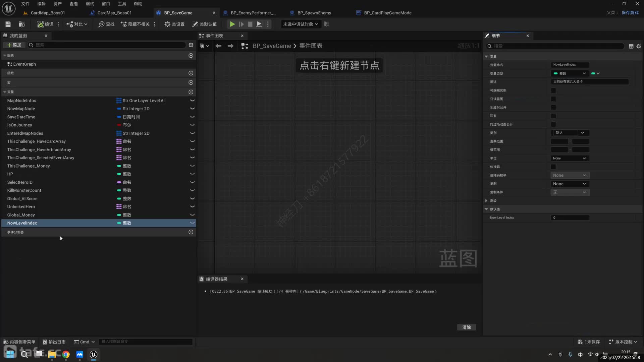Add new variable with plus icon

[x=191, y=92]
